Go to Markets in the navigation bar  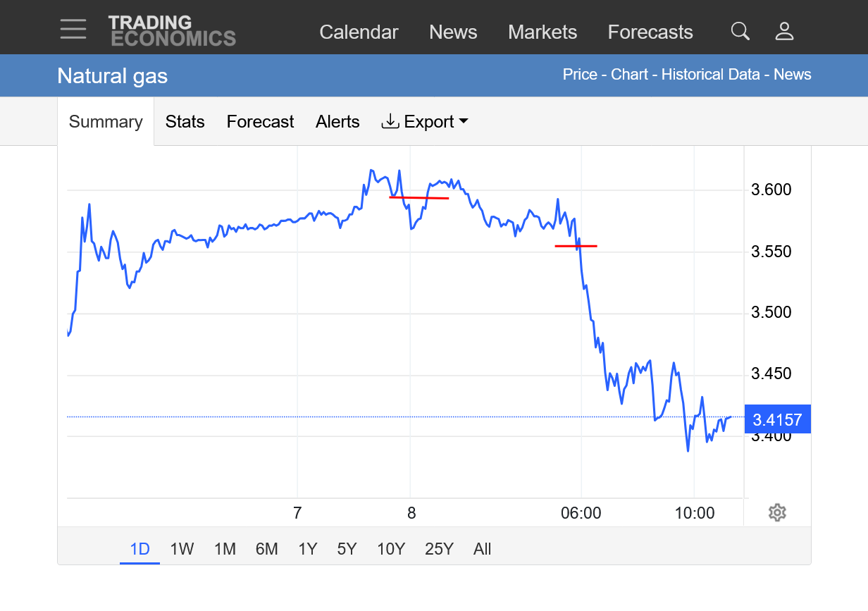(542, 32)
